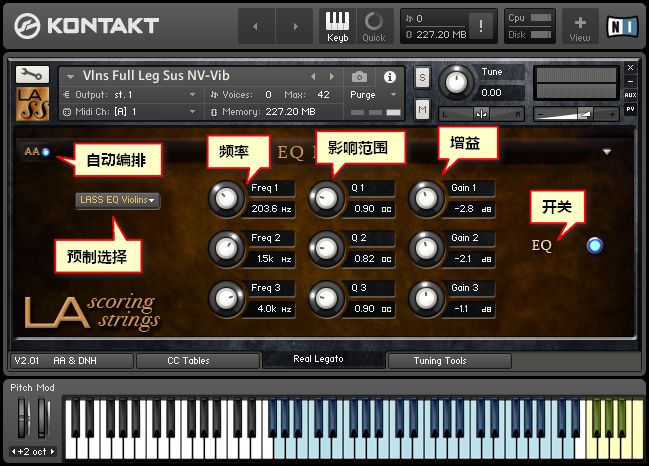
Task: Click the LASS instrument thumbnail icon
Action: coord(32,103)
